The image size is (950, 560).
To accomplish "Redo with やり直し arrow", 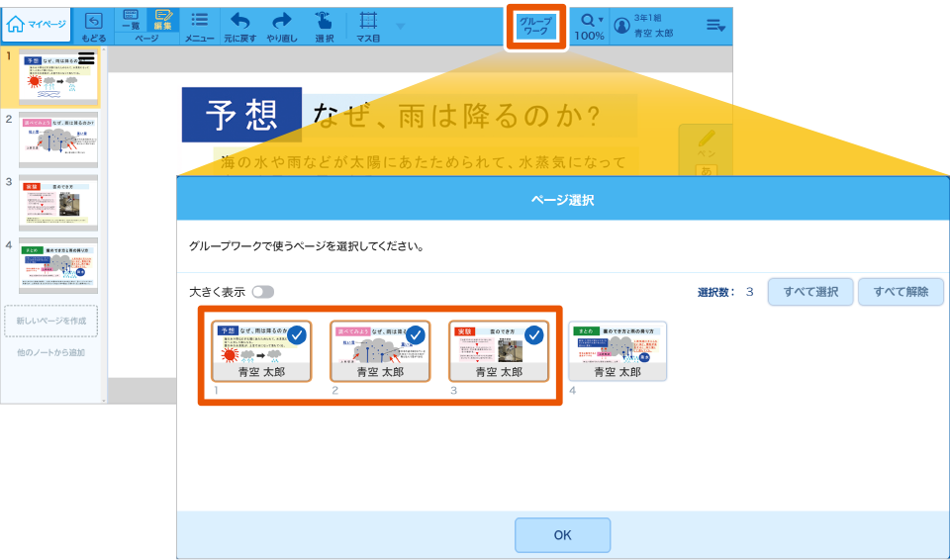I will [282, 26].
